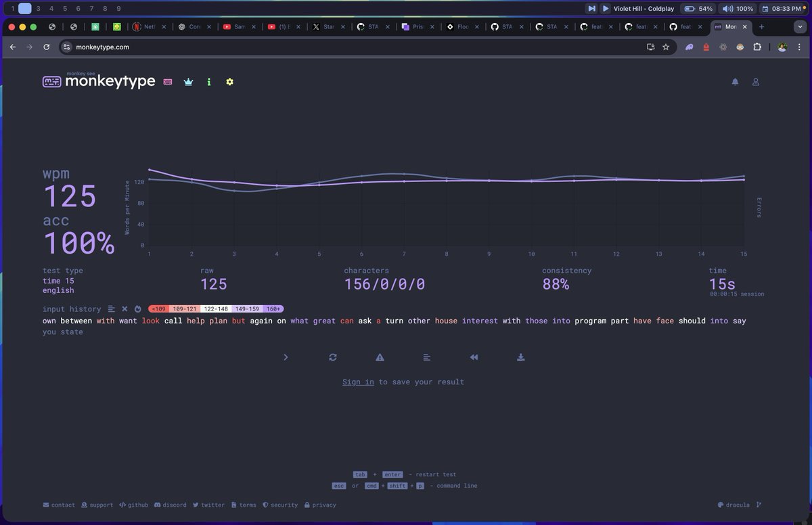The height and width of the screenshot is (525, 812).
Task: Click the dracula theme button
Action: 734,505
